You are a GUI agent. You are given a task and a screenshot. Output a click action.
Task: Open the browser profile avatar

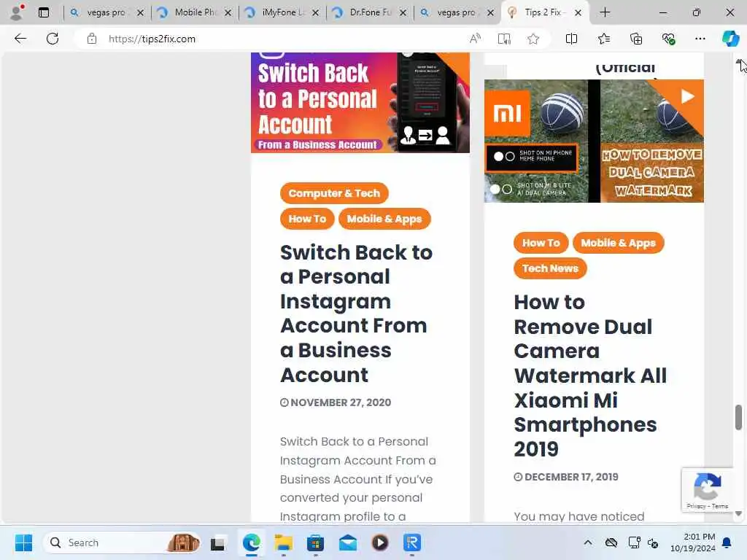16,12
